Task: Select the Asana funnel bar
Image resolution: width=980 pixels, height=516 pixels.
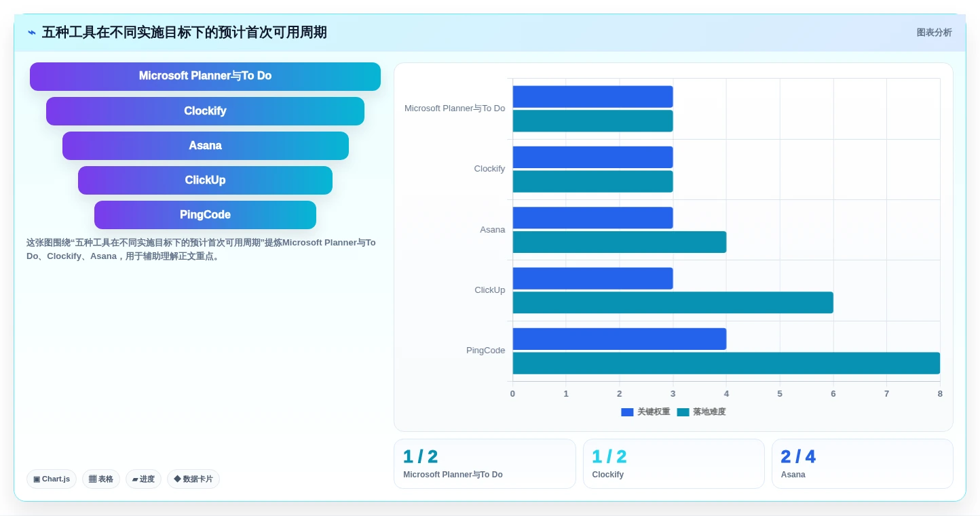Action: pos(205,146)
